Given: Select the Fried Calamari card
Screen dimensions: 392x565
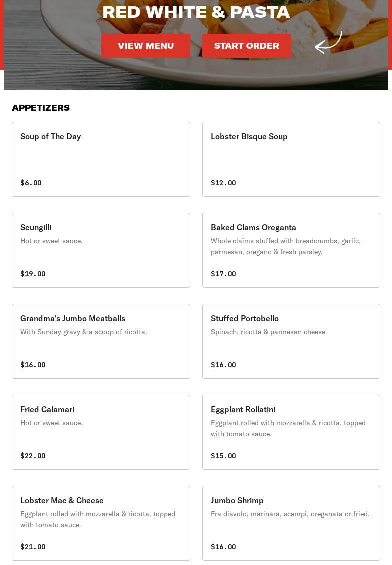Looking at the screenshot, I should click(101, 432).
